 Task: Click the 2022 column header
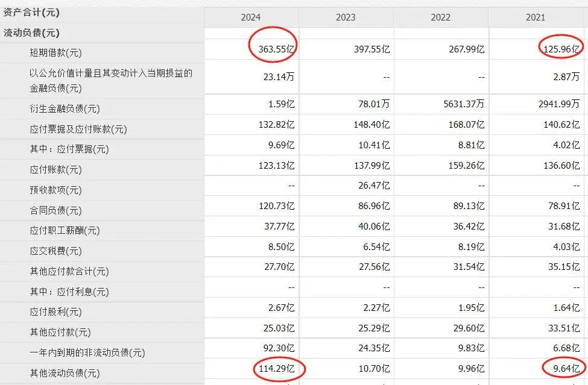(440, 17)
